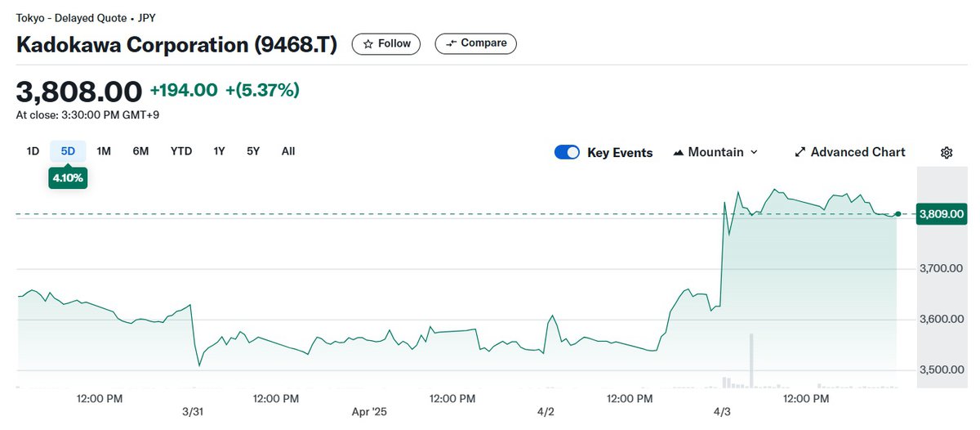Choose the 1Y time range

coord(219,151)
